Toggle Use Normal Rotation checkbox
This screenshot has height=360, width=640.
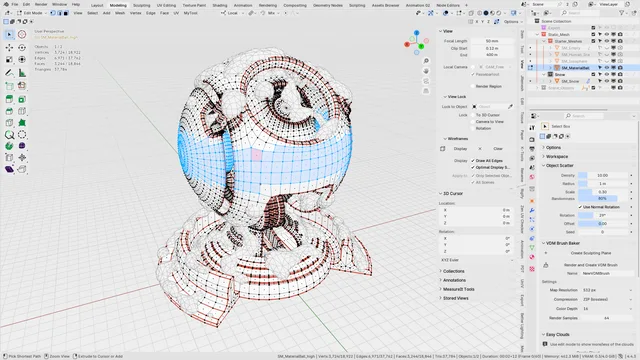coord(580,207)
